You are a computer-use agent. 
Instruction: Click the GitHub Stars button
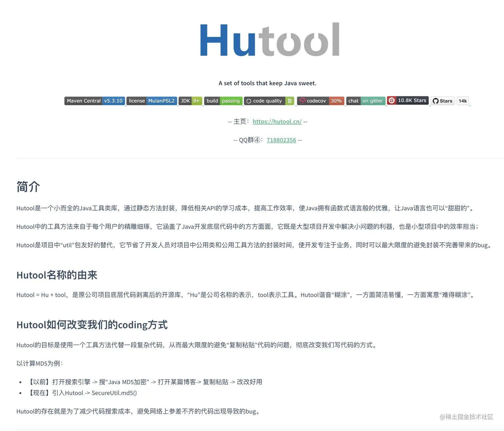pyautogui.click(x=443, y=101)
